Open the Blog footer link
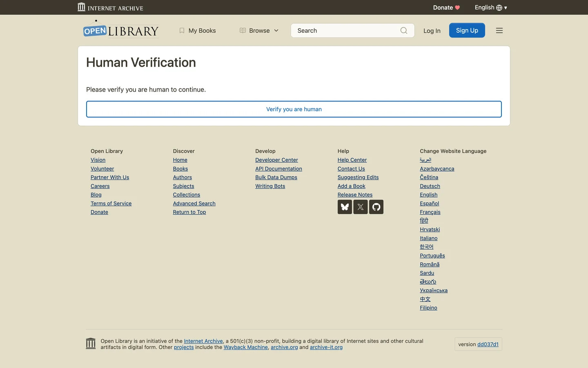Image resolution: width=588 pixels, height=368 pixels. 96,195
